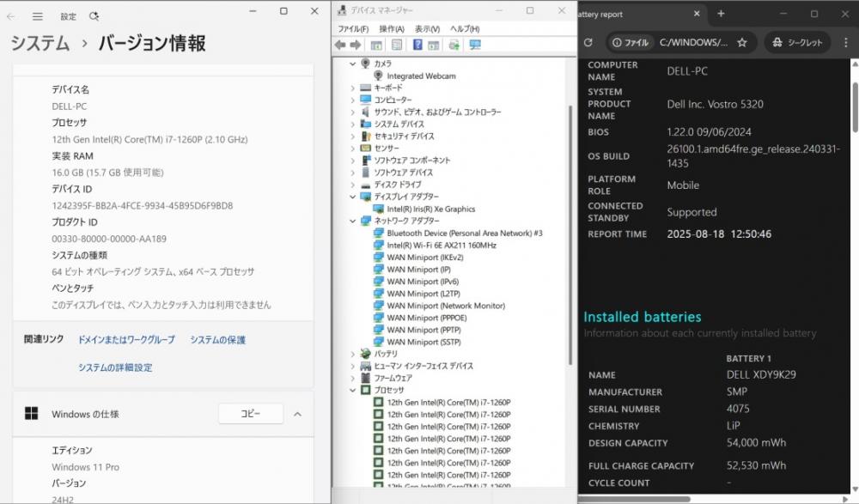859x504 pixels.
Task: Click the Windows logo beside Windows の仕様
Action: tap(31, 414)
